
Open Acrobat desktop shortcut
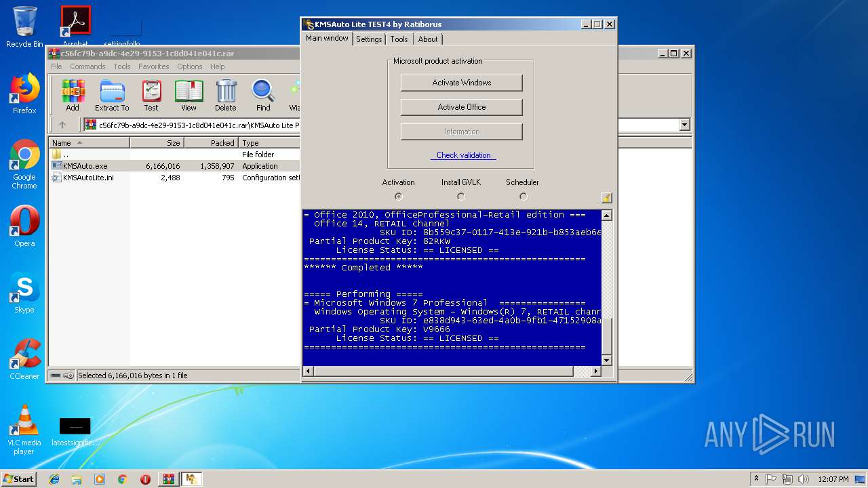[x=75, y=27]
